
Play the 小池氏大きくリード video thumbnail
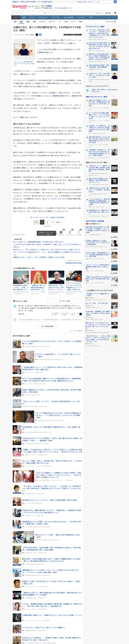[x=114, y=168]
